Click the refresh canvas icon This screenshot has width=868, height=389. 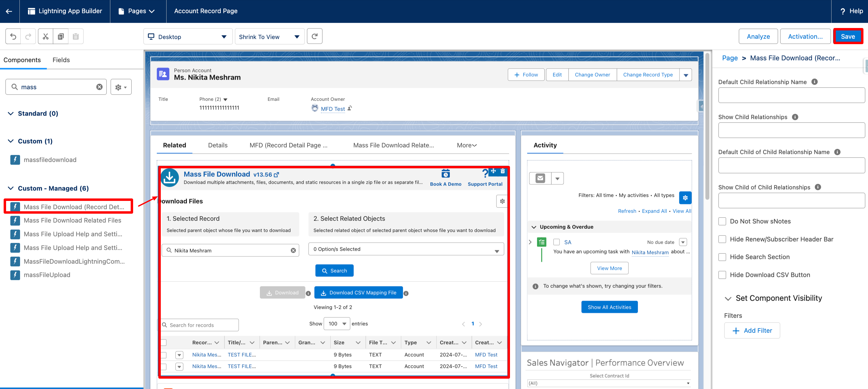click(314, 37)
